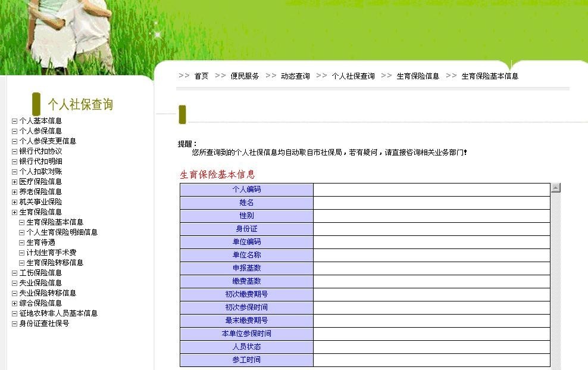Select 银行代扣明细 in the sidebar
Image resolution: width=588 pixels, height=370 pixels.
40,161
